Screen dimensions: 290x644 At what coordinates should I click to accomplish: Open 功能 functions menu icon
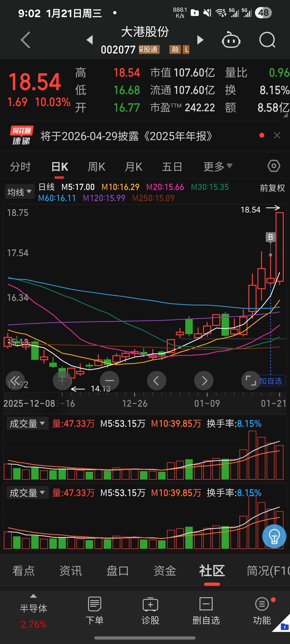click(x=262, y=611)
